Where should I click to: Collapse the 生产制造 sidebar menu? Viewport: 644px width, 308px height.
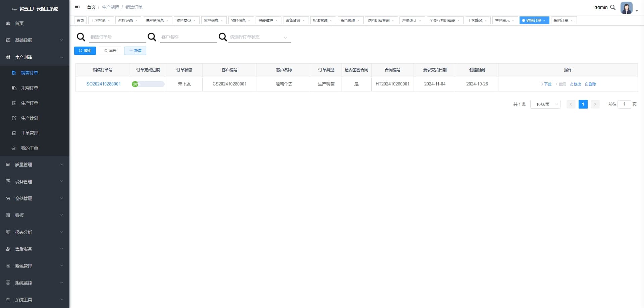pos(35,57)
